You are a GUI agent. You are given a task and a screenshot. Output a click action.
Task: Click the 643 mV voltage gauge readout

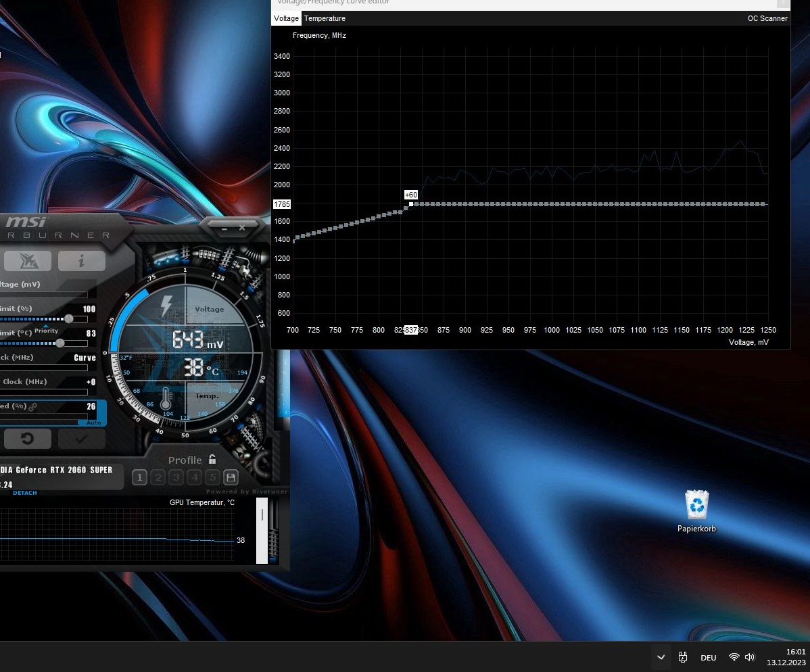[x=198, y=340]
